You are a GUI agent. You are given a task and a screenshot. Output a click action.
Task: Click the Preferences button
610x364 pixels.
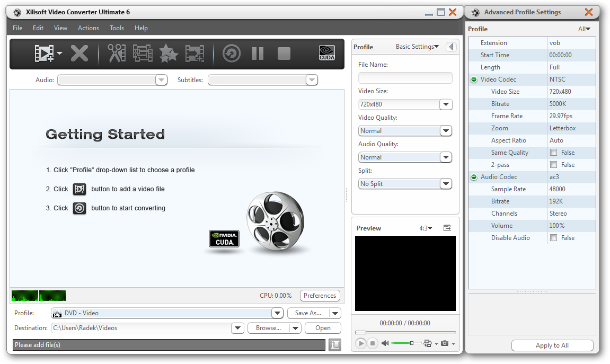click(320, 296)
